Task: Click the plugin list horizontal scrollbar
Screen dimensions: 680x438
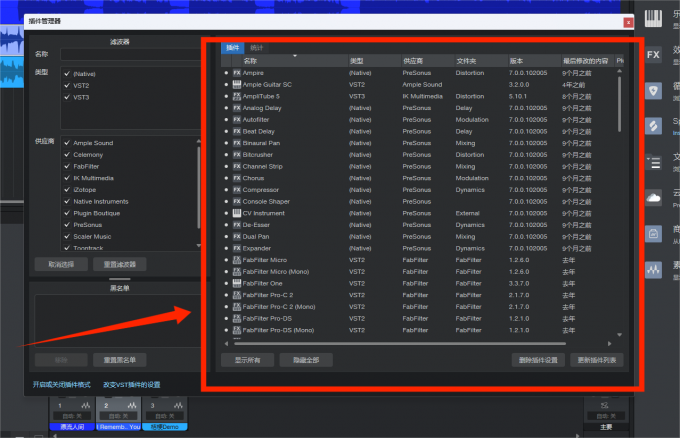Action: (x=400, y=343)
